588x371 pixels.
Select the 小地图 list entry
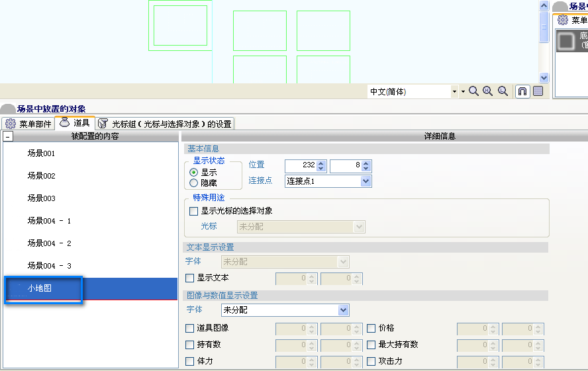click(x=90, y=288)
